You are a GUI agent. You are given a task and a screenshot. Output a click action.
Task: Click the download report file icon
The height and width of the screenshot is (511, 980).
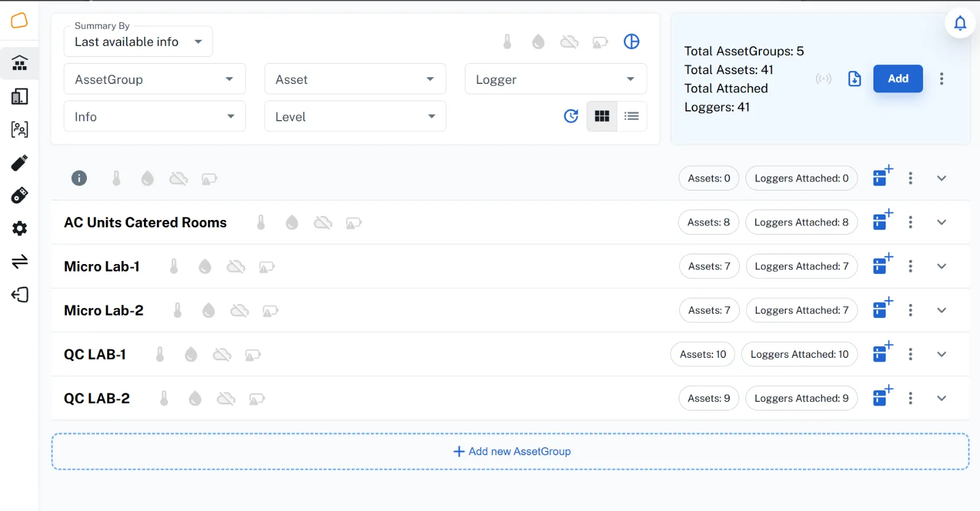854,78
